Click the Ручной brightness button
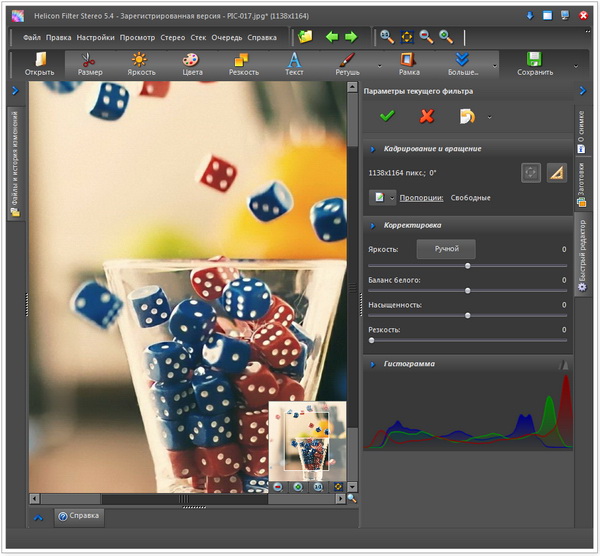The height and width of the screenshot is (556, 600). pos(446,249)
